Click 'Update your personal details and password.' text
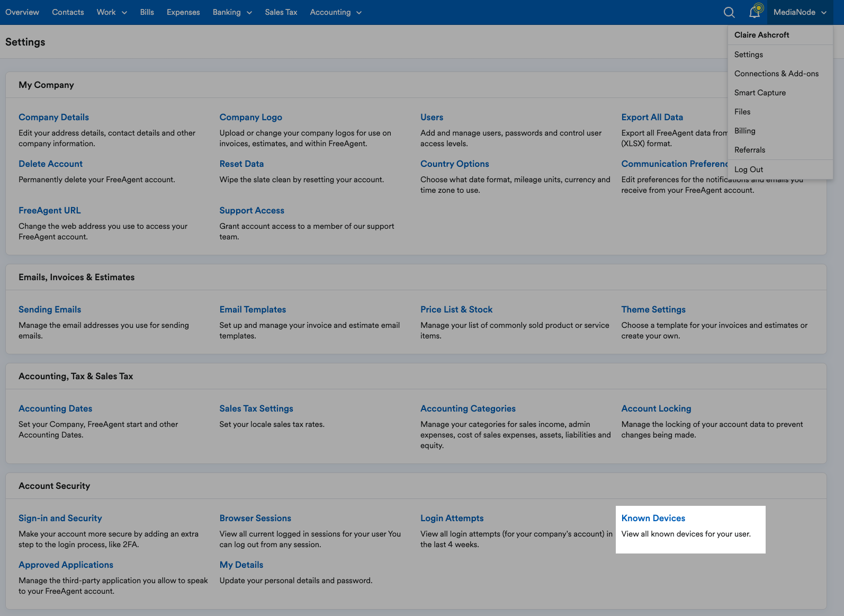844x616 pixels. pyautogui.click(x=295, y=581)
